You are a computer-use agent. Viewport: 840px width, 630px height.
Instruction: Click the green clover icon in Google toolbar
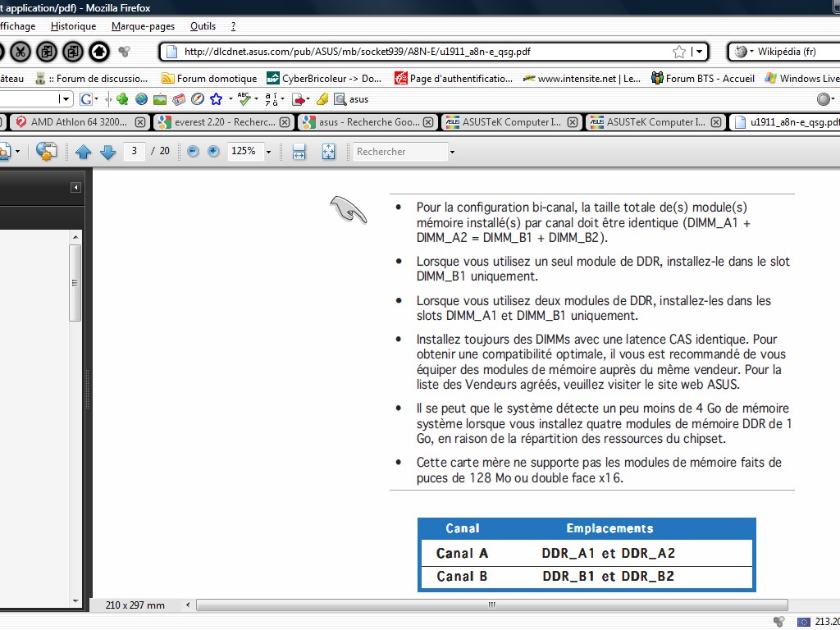(122, 99)
